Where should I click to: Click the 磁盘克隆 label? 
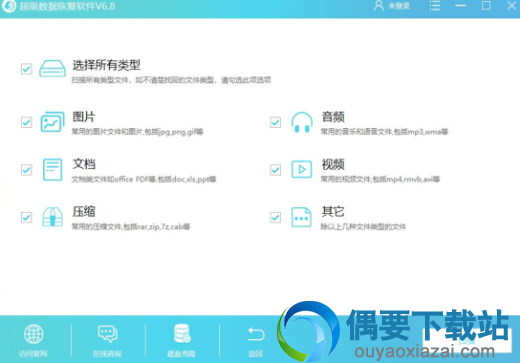click(x=181, y=354)
